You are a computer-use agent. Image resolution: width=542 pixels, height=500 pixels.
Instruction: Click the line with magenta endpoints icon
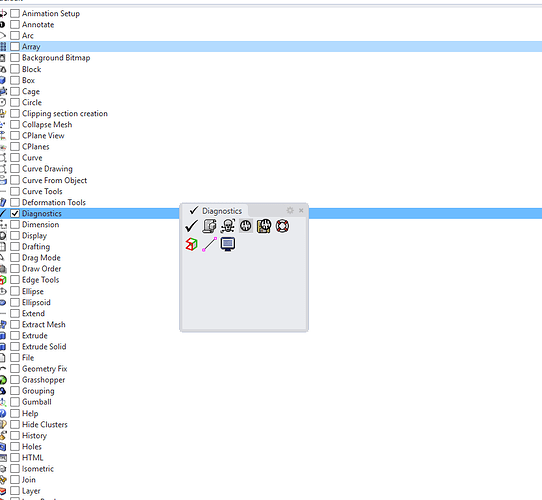209,244
